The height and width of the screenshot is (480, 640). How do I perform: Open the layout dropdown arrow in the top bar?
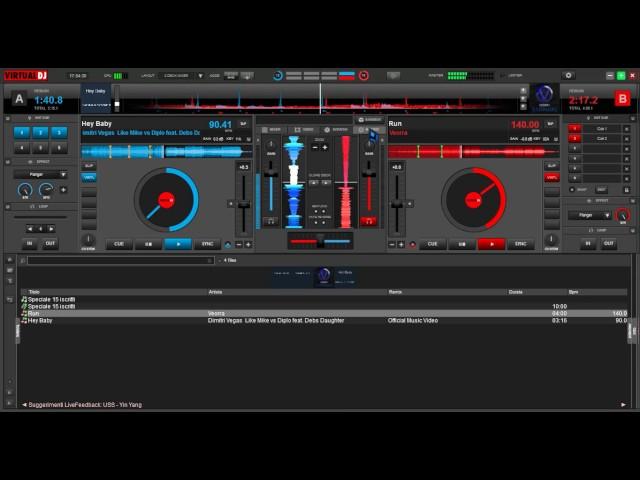(200, 76)
